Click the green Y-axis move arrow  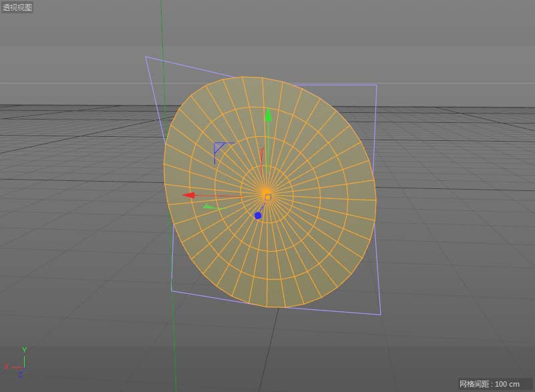pos(269,115)
